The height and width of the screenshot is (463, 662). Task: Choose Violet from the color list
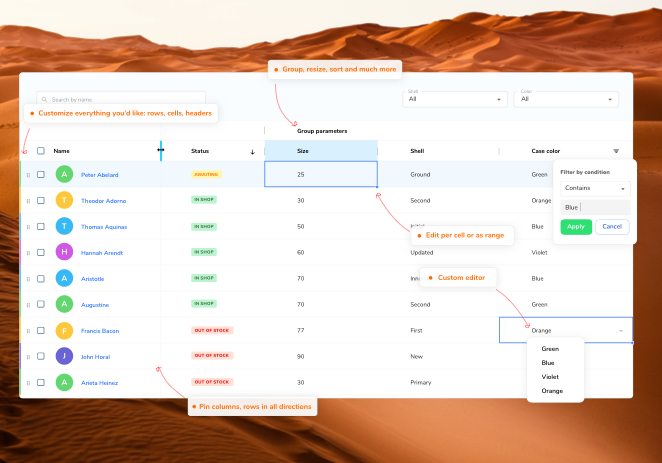(x=550, y=377)
